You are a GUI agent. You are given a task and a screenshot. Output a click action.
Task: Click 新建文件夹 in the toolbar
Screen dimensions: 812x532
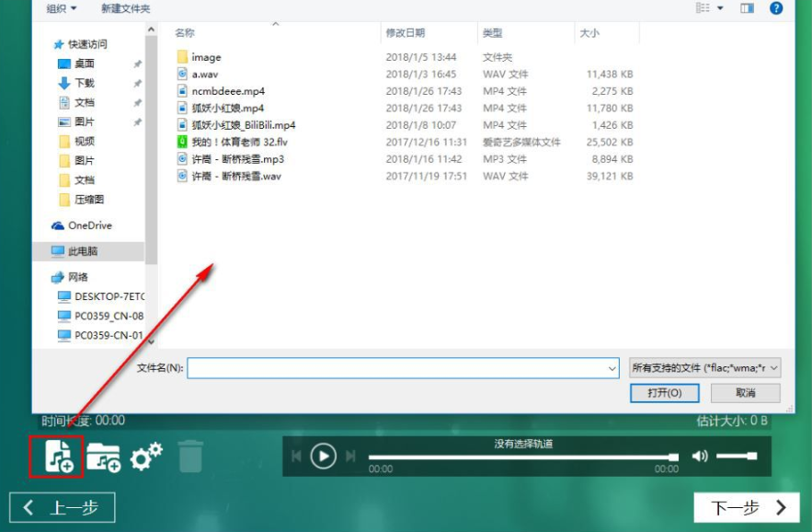tap(125, 8)
